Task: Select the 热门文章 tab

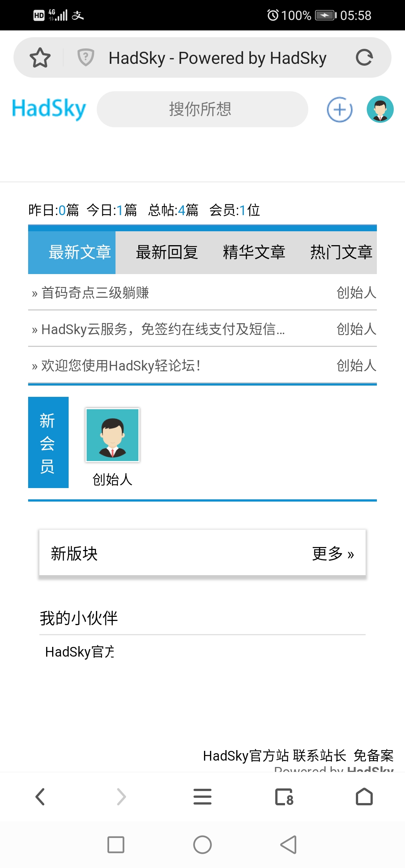Action: point(341,252)
